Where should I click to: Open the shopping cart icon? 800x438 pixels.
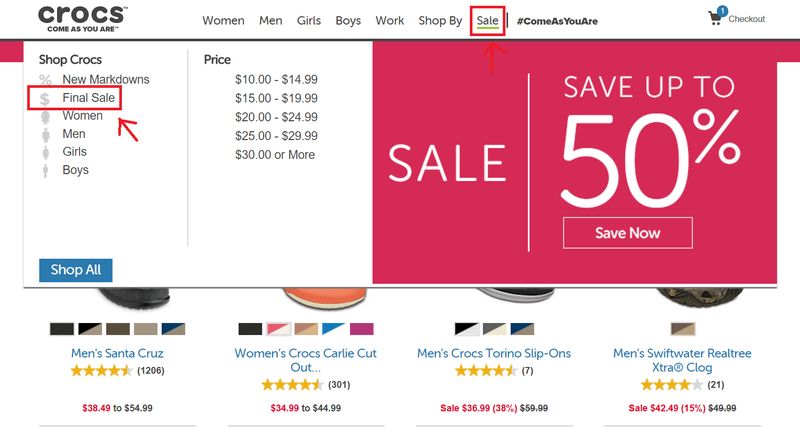coord(716,18)
